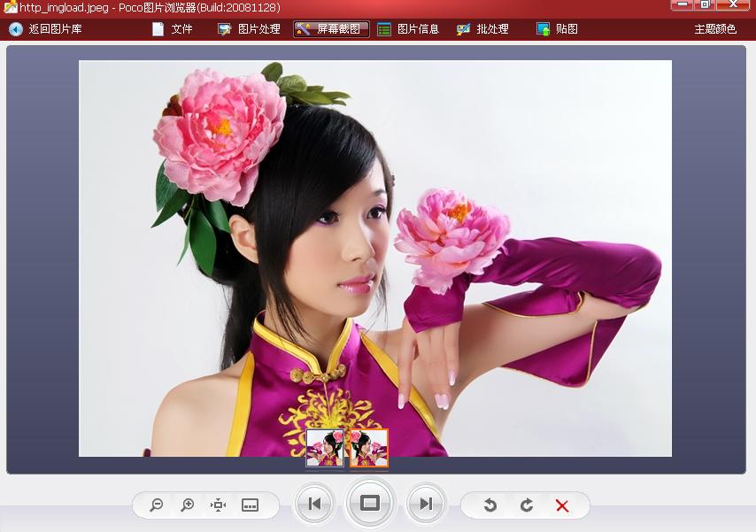The image size is (756, 532).
Task: Open the 批处理 menu
Action: click(483, 29)
